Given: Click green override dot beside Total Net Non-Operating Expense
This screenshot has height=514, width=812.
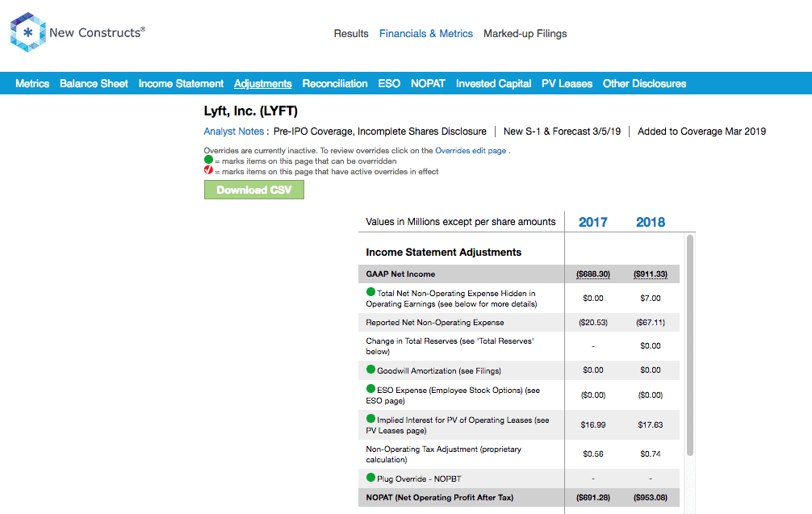Looking at the screenshot, I should (370, 292).
